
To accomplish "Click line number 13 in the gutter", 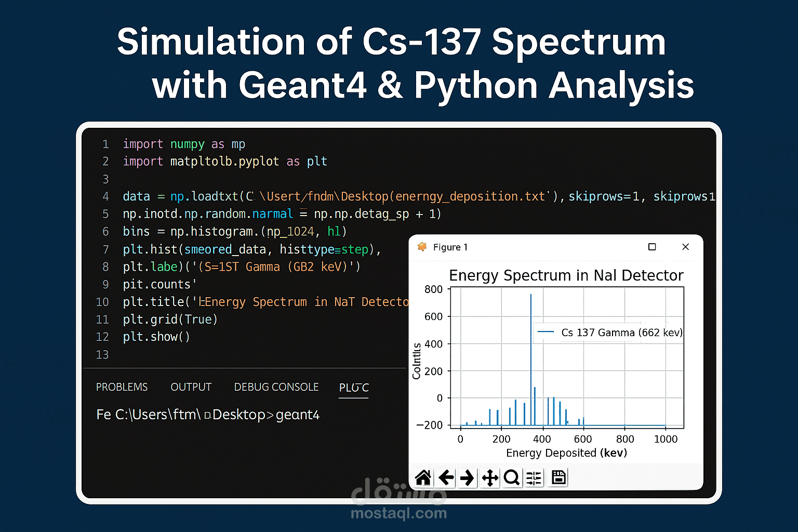I will (x=102, y=355).
